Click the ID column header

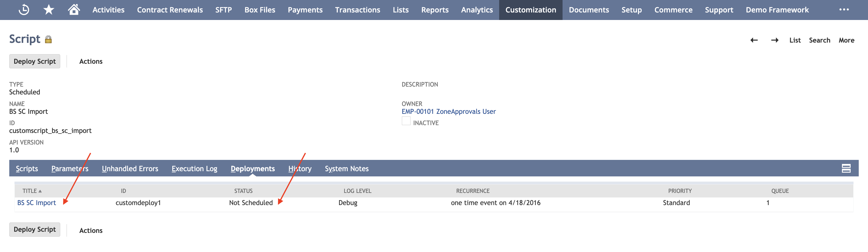click(x=123, y=191)
